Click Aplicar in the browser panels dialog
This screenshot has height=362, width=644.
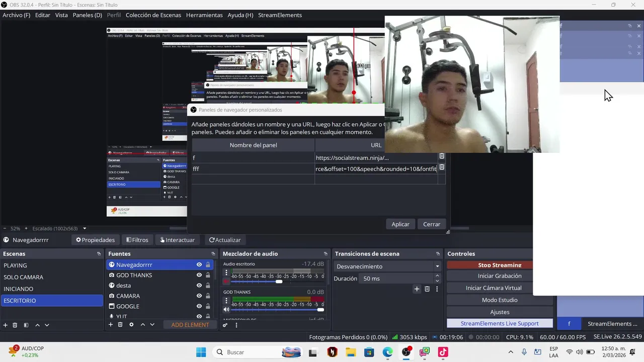pyautogui.click(x=400, y=224)
